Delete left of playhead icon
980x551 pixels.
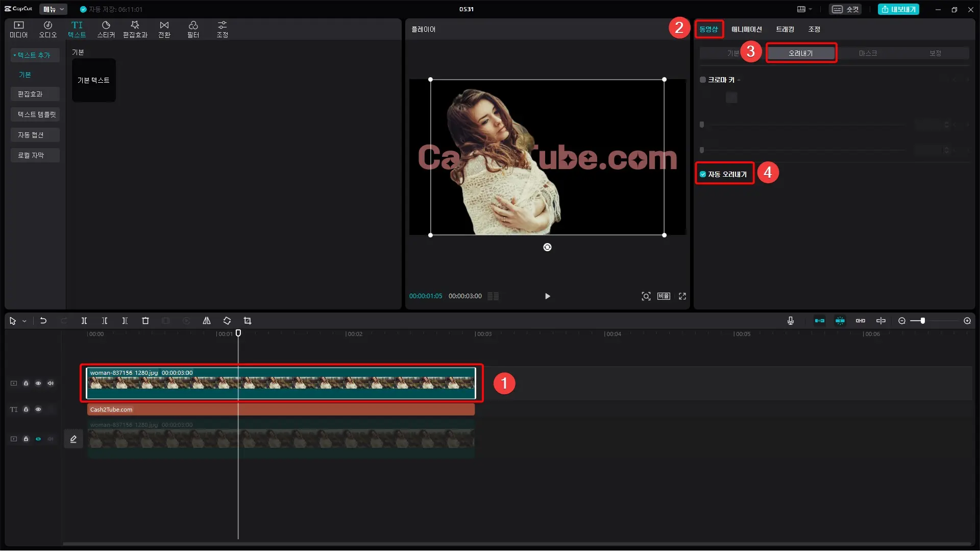tap(105, 321)
